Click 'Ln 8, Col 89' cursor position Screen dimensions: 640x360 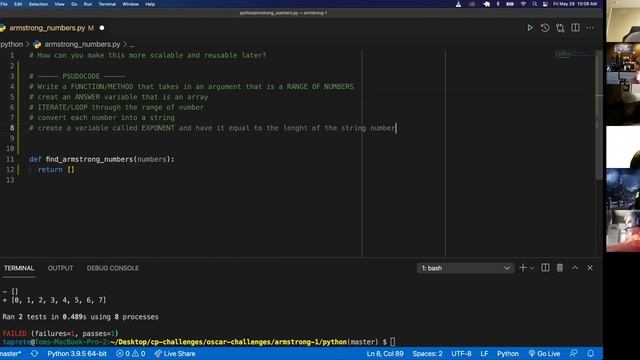pos(385,353)
